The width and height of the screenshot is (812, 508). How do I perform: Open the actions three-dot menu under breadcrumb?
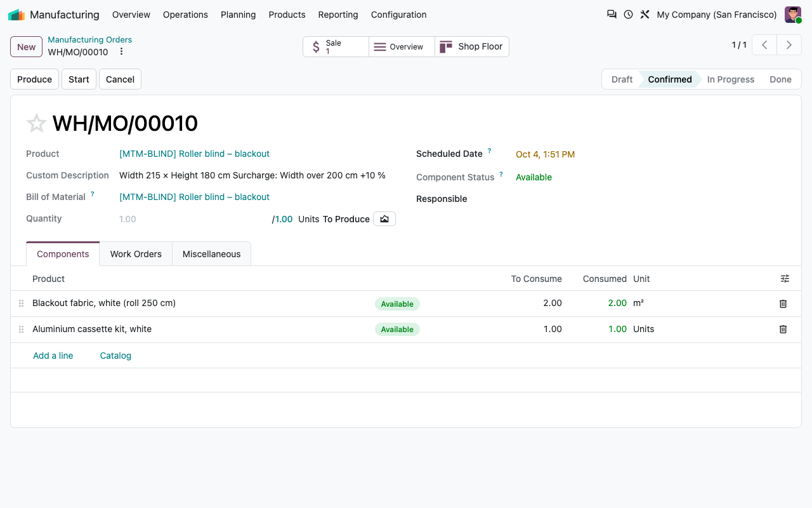[x=122, y=52]
